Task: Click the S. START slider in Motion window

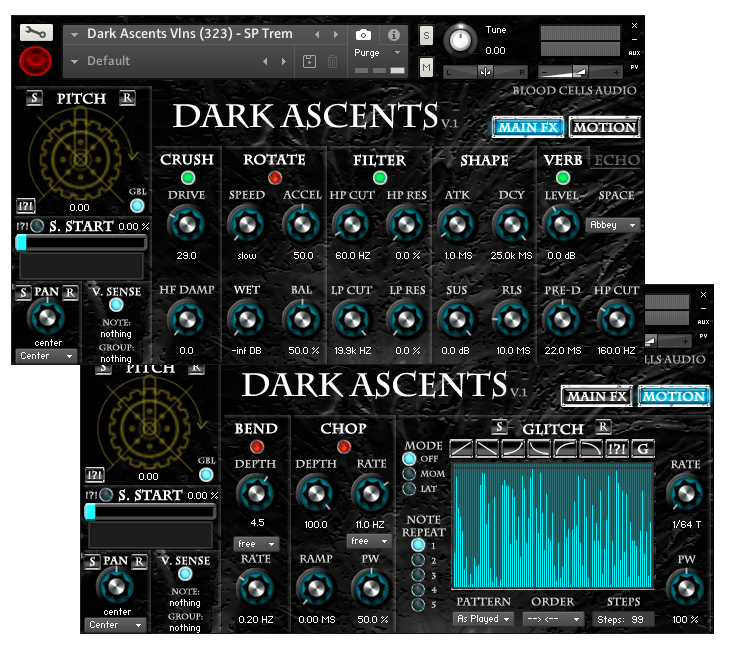Action: [150, 512]
